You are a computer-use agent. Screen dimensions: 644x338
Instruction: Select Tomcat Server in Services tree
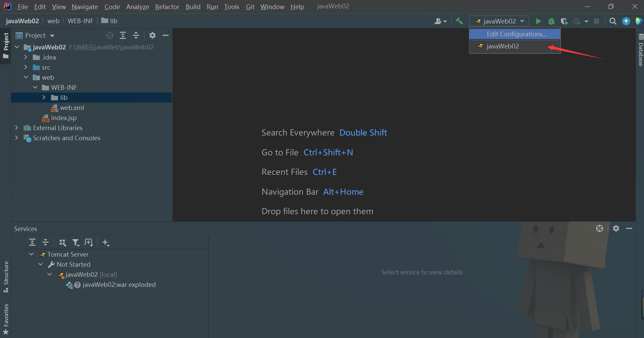[68, 254]
